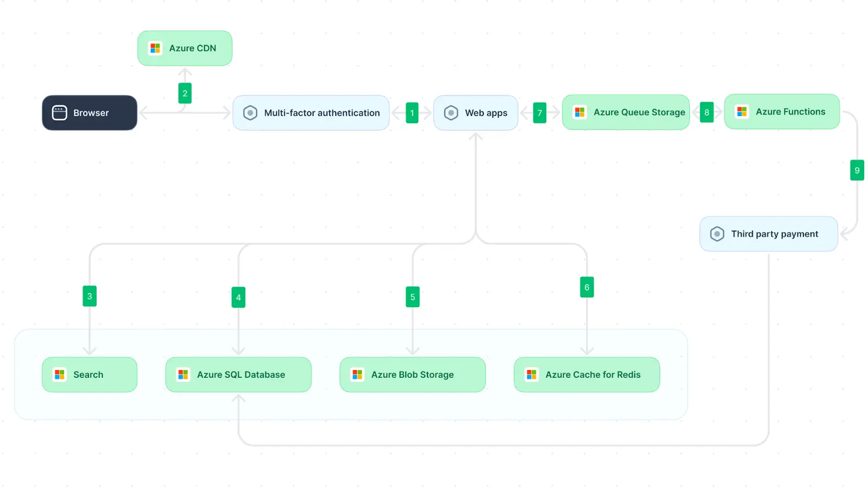Click Microsoft logo on Azure Cache for Redis
This screenshot has height=502, width=868.
point(531,374)
